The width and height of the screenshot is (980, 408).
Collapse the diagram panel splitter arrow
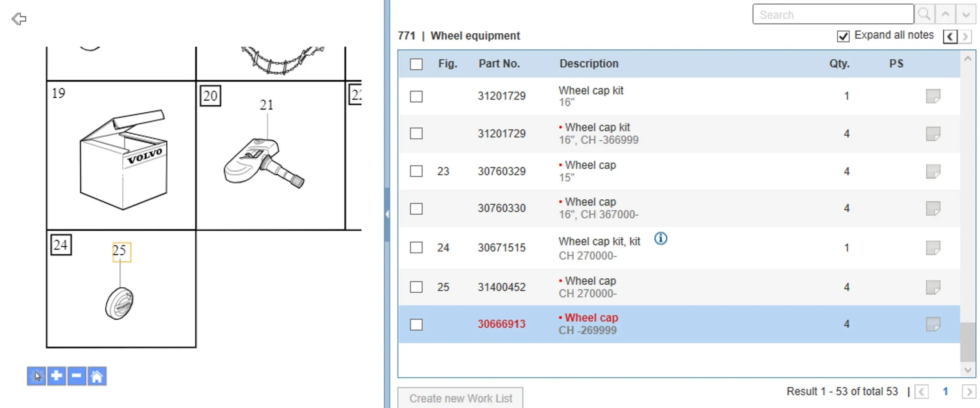(387, 214)
